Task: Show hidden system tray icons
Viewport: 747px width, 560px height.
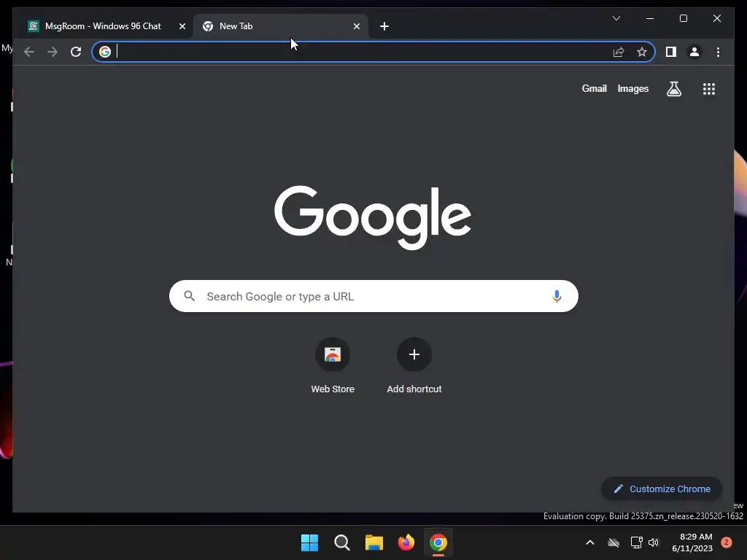Action: tap(589, 542)
